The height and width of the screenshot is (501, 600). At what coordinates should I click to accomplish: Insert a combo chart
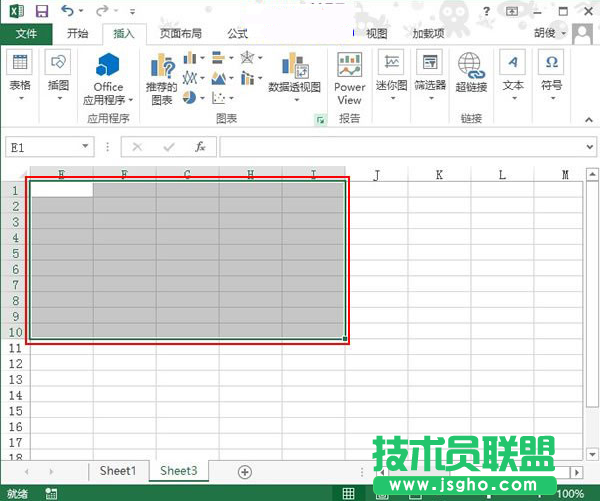(x=247, y=78)
